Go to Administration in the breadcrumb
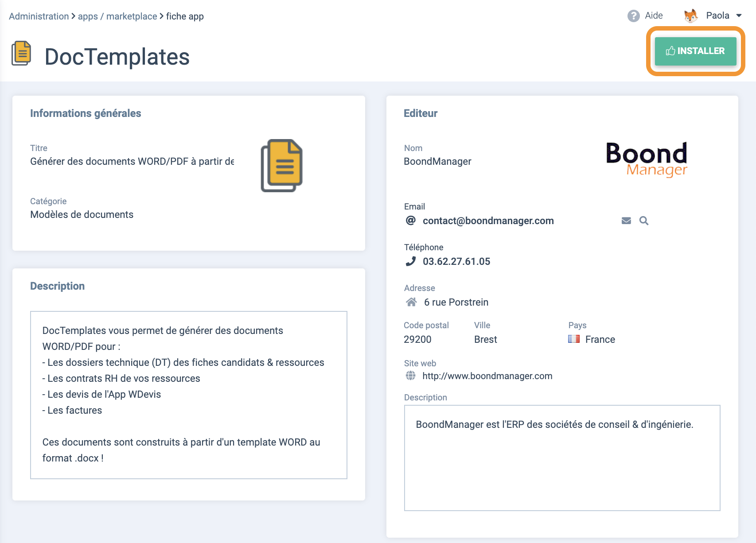The height and width of the screenshot is (543, 756). point(39,16)
